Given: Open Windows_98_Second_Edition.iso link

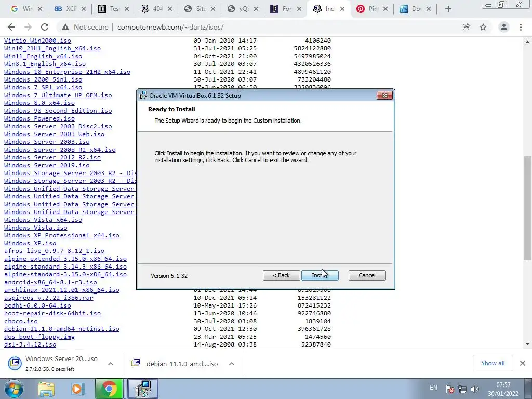Looking at the screenshot, I should (58, 111).
